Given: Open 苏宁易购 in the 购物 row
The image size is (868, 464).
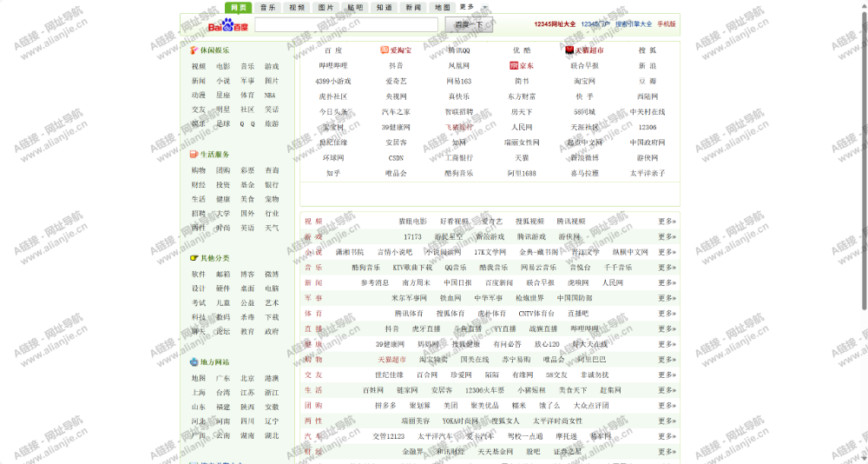Looking at the screenshot, I should (516, 360).
